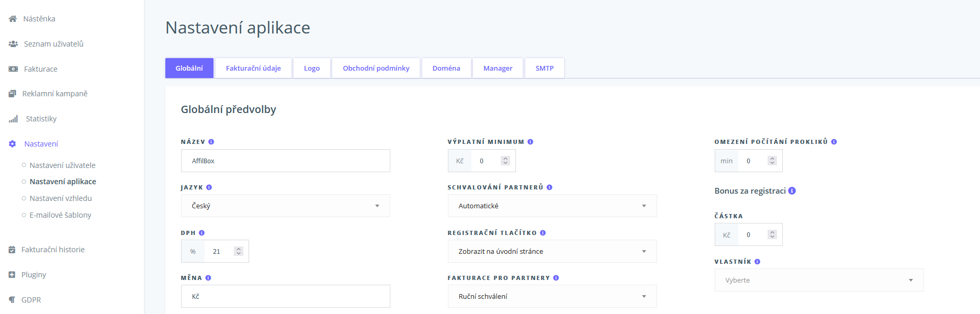Click the info icon next to NÁZEV
Image resolution: width=980 pixels, height=314 pixels.
(211, 142)
